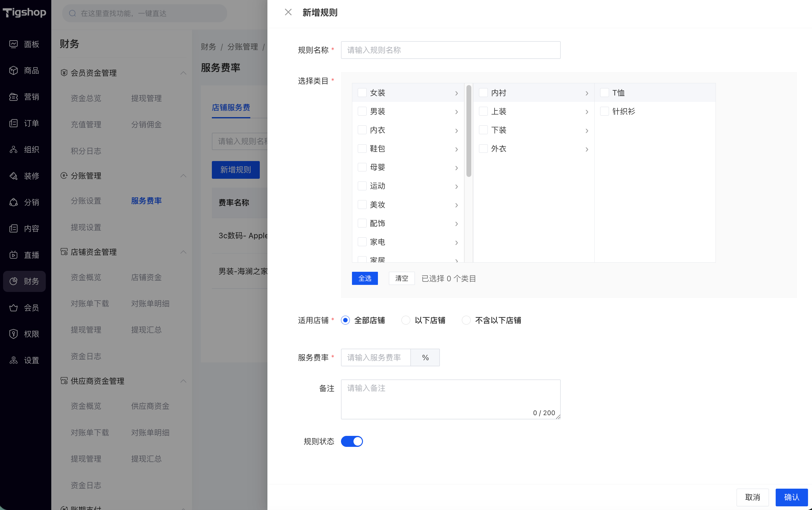Screen dimensions: 812x510
Task: Expand 家电 category with its arrow
Action: 457,242
